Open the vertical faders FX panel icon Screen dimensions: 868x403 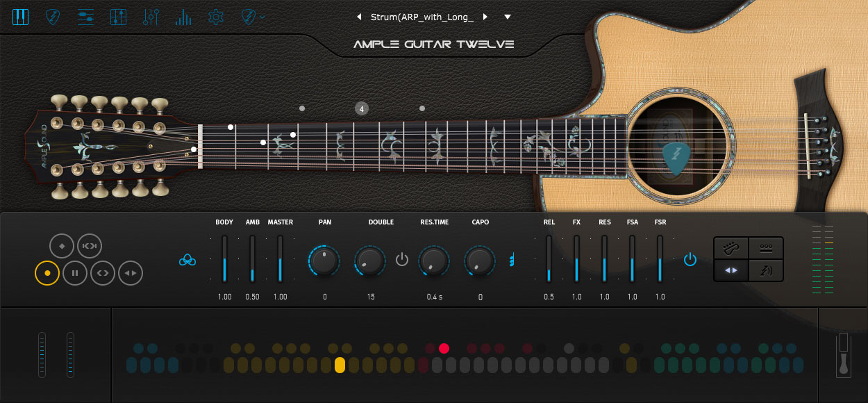point(151,17)
